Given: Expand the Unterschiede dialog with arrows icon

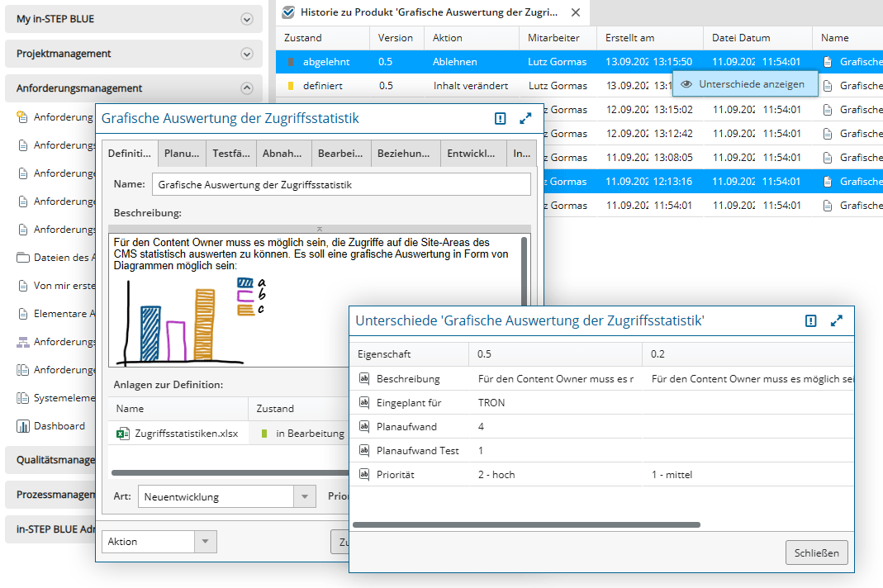Looking at the screenshot, I should [x=837, y=321].
